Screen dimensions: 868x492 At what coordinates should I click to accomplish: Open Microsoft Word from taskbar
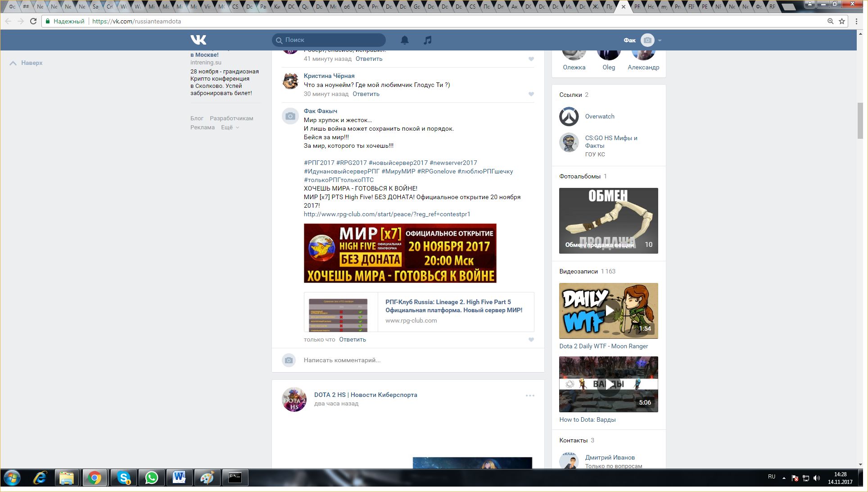point(179,478)
